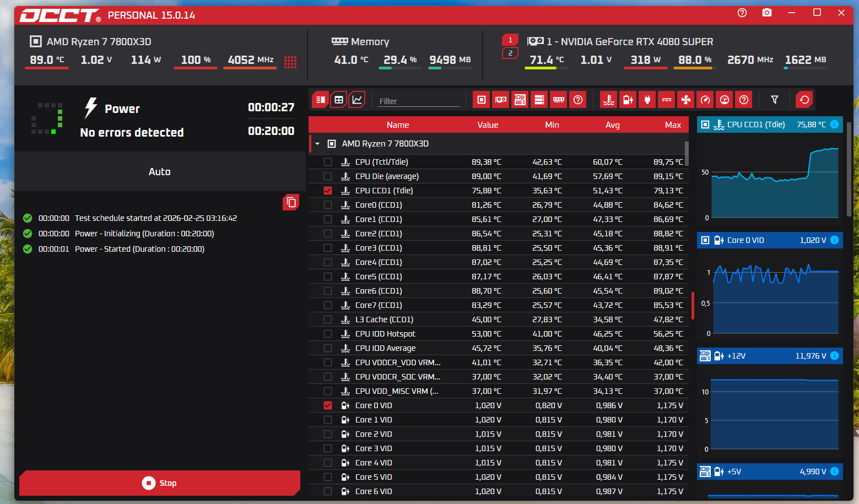Sort by the Min column header

coord(552,125)
